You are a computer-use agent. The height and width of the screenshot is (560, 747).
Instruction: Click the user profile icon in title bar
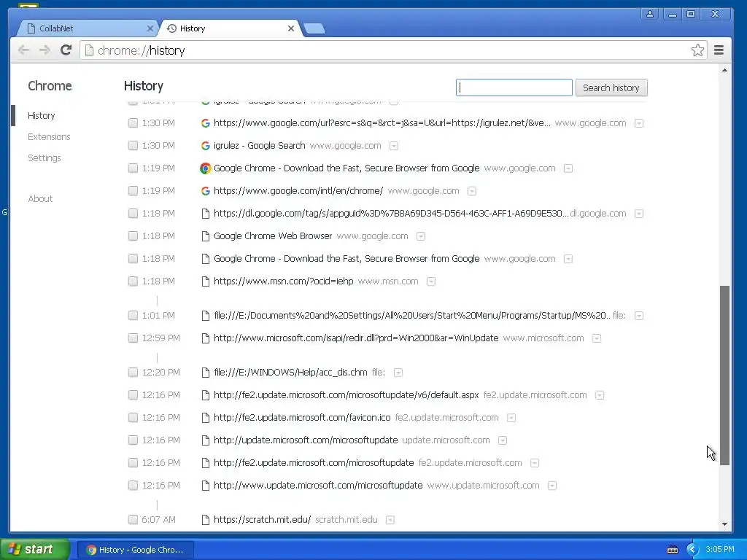(x=650, y=14)
